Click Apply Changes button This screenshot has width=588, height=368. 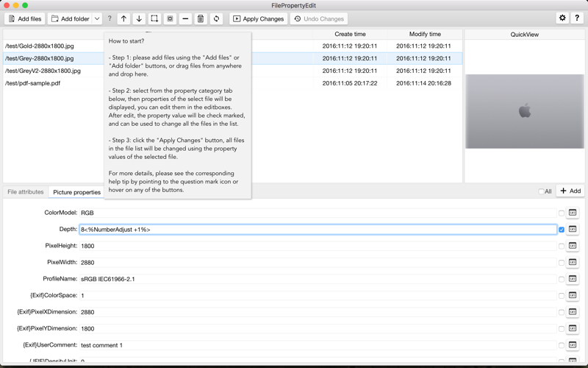(x=259, y=19)
